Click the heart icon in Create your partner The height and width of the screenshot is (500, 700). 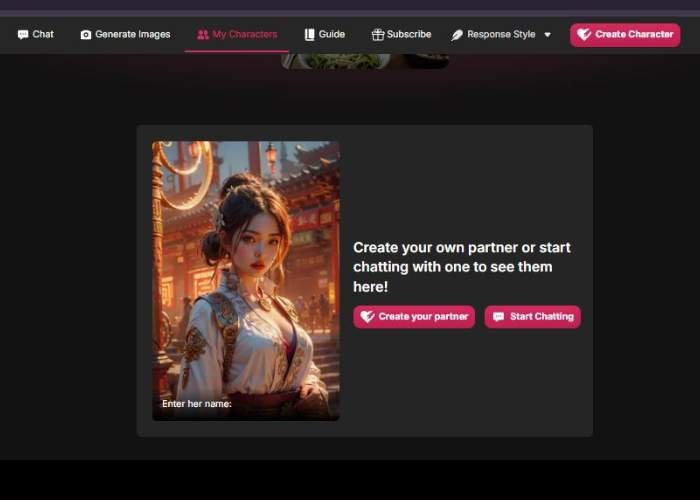pos(367,317)
